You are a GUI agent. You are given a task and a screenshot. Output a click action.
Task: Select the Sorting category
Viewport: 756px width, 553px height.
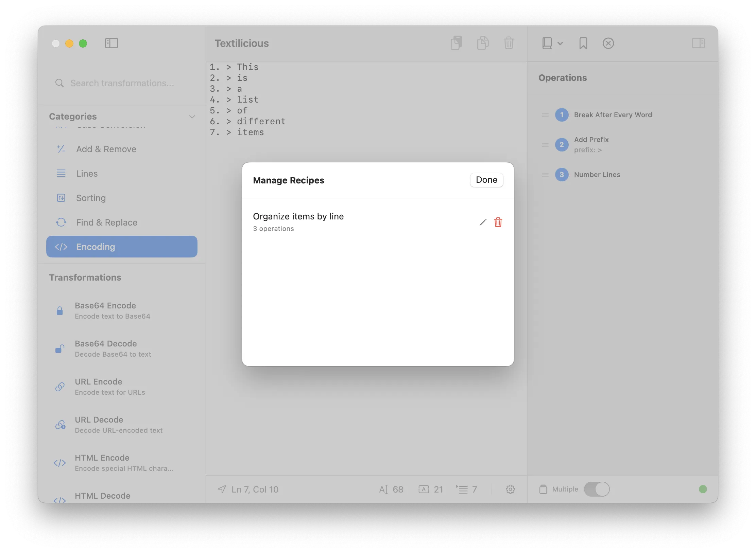[91, 198]
